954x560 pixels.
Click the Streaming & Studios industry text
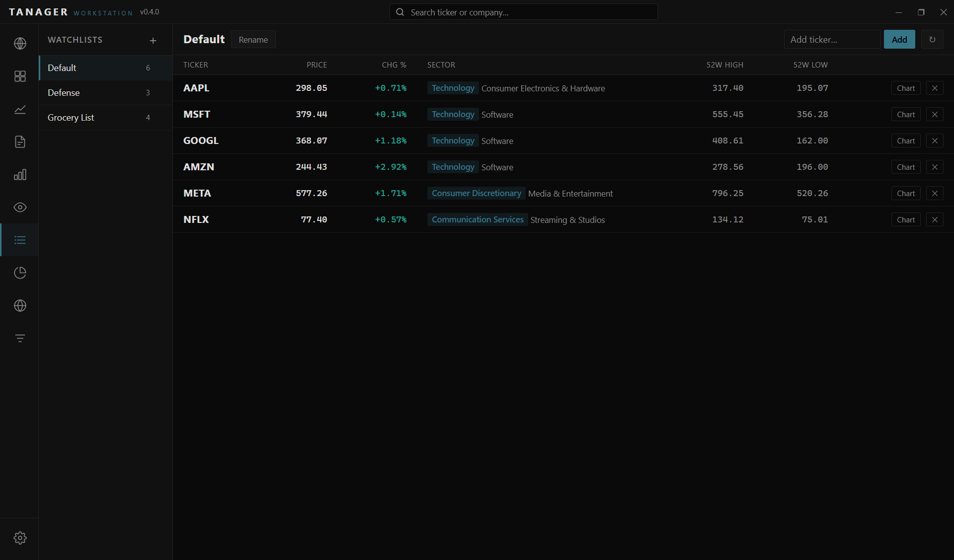click(567, 220)
